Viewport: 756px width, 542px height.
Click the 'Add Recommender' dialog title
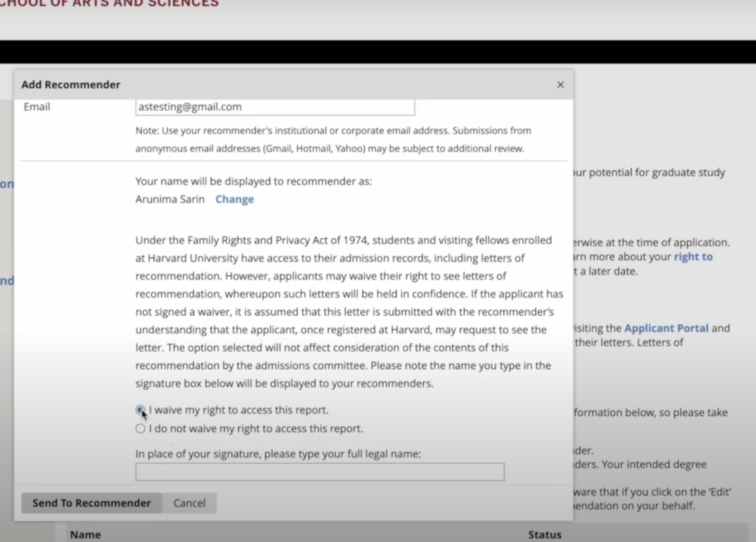coord(71,85)
